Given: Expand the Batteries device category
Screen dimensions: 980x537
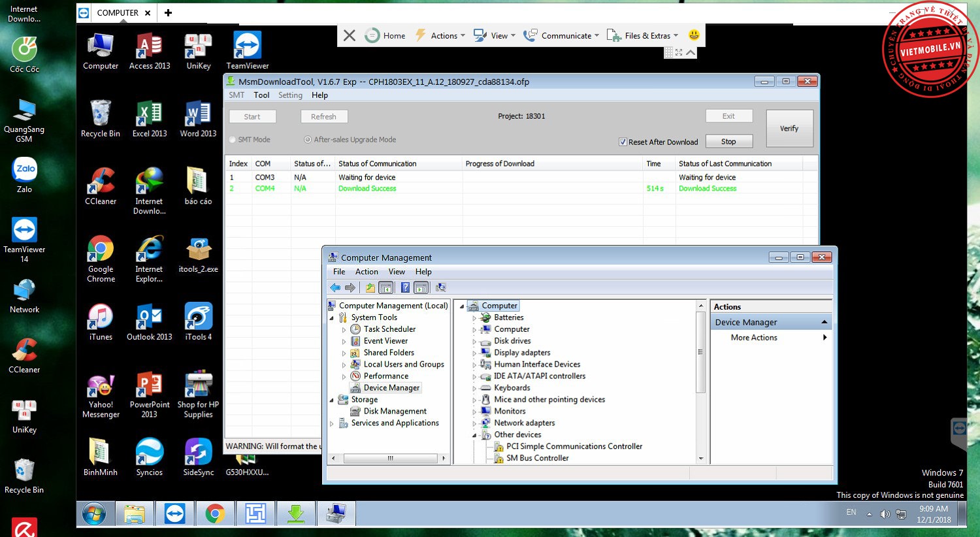Looking at the screenshot, I should 475,318.
